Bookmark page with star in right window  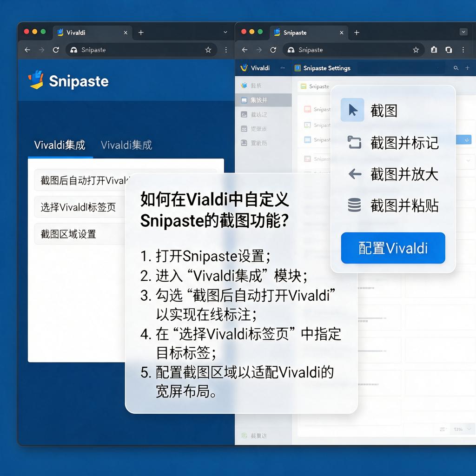[416, 50]
